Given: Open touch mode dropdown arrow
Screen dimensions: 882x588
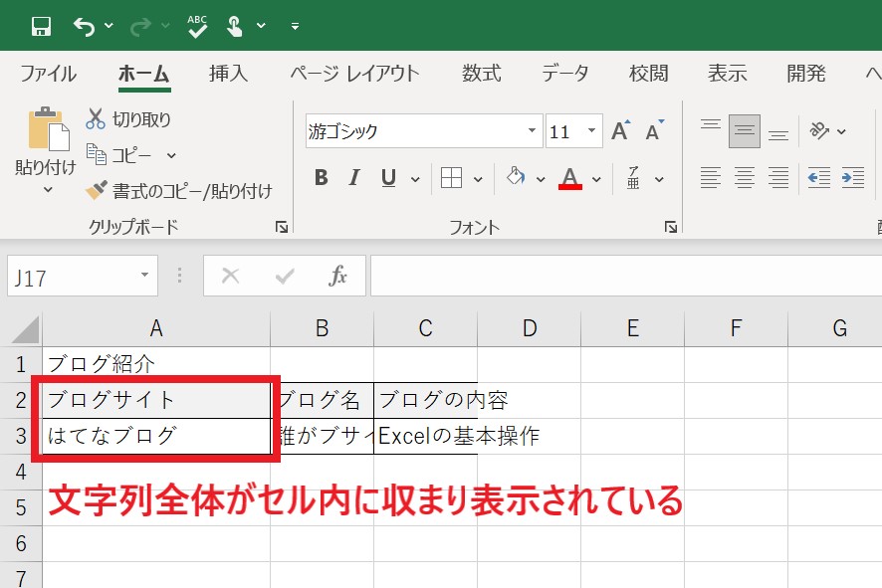Looking at the screenshot, I should click(261, 25).
